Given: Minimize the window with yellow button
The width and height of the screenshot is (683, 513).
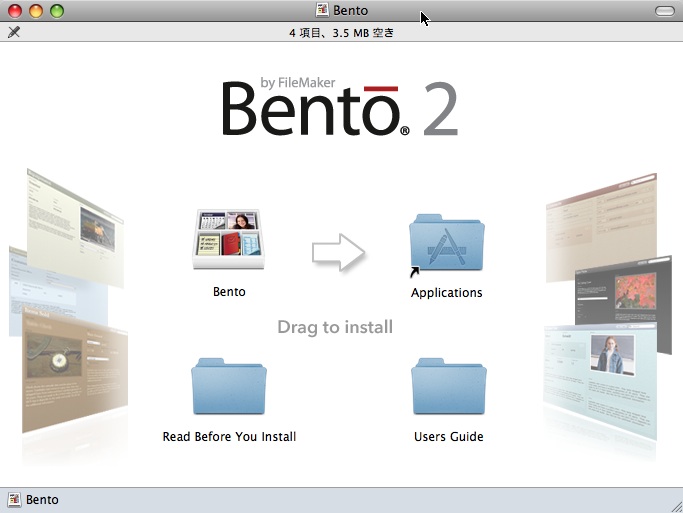Looking at the screenshot, I should tap(36, 10).
